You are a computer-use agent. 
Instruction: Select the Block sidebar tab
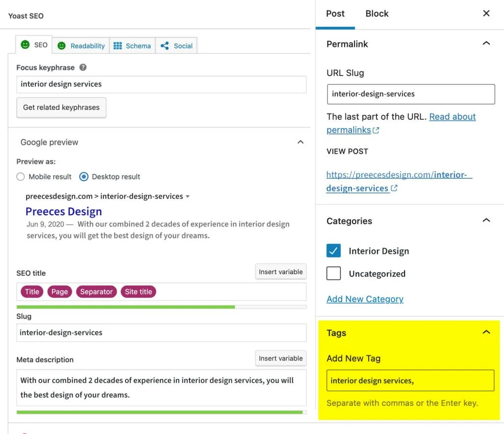pyautogui.click(x=377, y=14)
